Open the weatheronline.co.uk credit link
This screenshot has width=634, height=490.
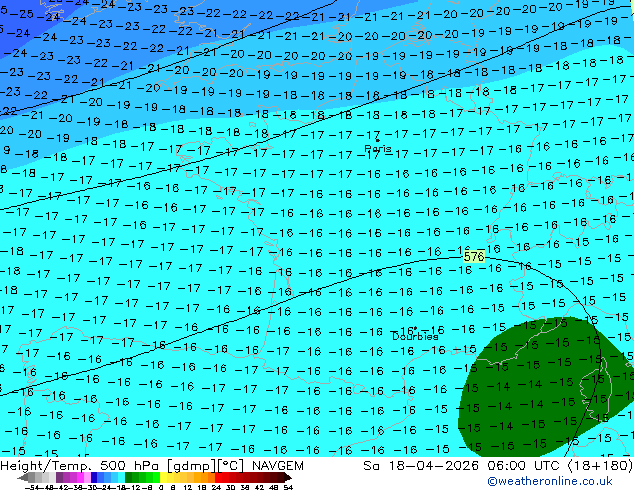(x=550, y=481)
